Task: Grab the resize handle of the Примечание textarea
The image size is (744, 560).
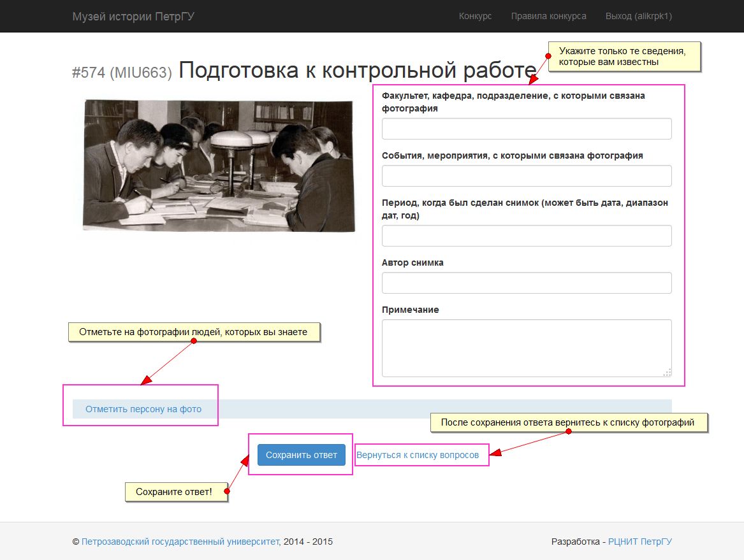Action: [667, 372]
